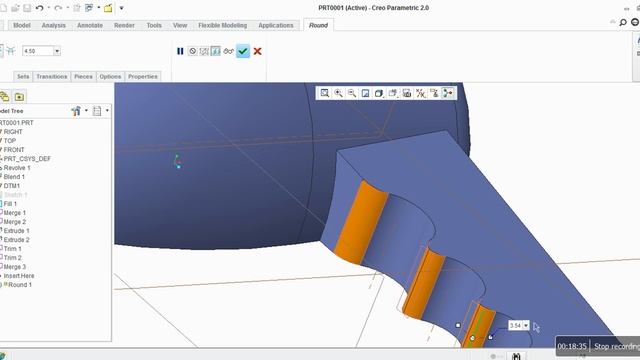This screenshot has width=640, height=360.
Task: Select Blend 1 feature in tree
Action: [14, 177]
